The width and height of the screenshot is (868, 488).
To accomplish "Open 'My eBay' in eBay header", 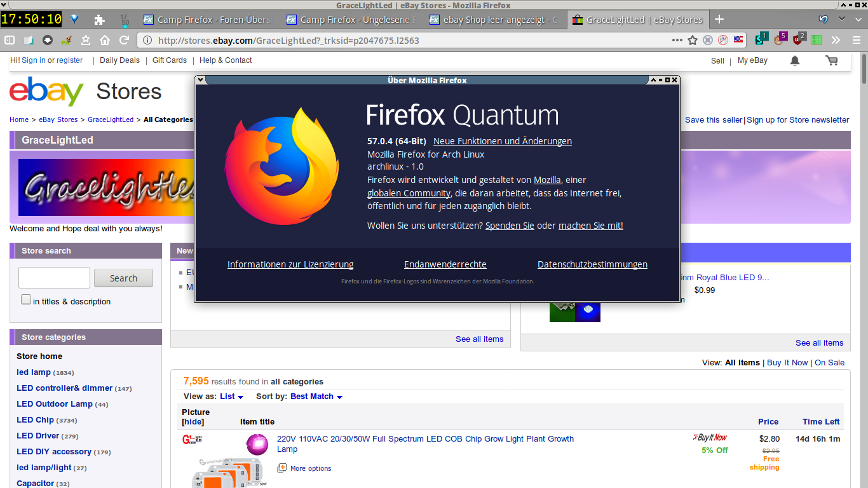I will point(752,60).
